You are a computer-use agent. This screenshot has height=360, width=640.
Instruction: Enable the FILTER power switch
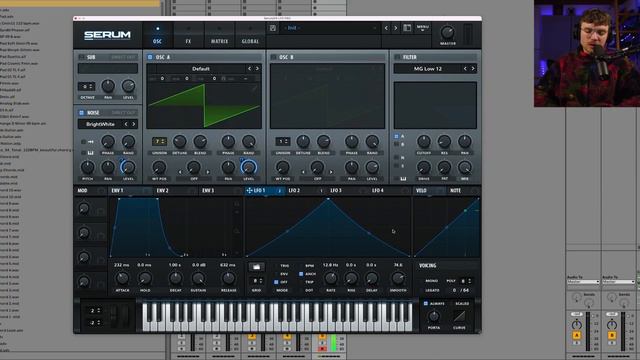tap(397, 57)
